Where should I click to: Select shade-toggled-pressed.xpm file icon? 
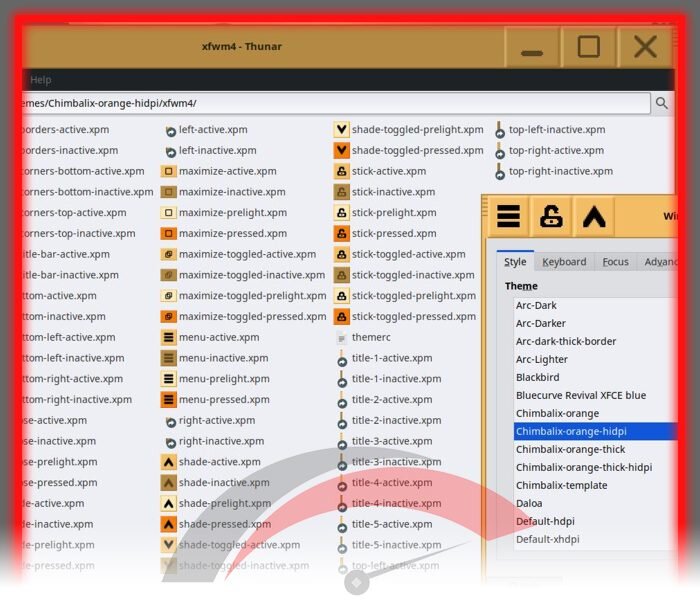tap(342, 150)
